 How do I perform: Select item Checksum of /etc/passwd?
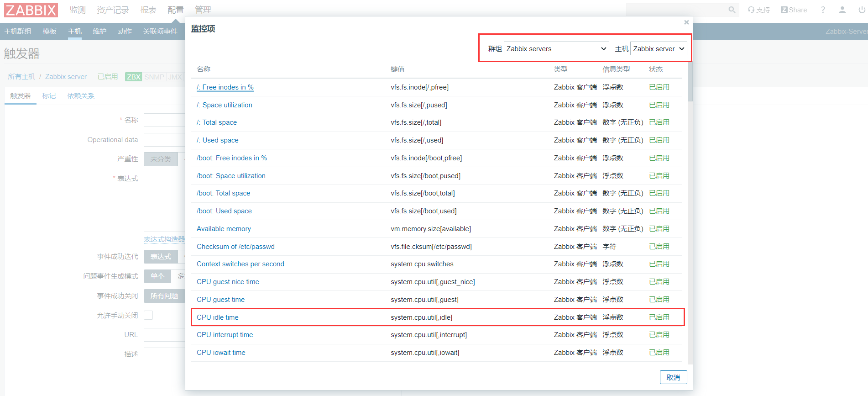click(x=235, y=246)
